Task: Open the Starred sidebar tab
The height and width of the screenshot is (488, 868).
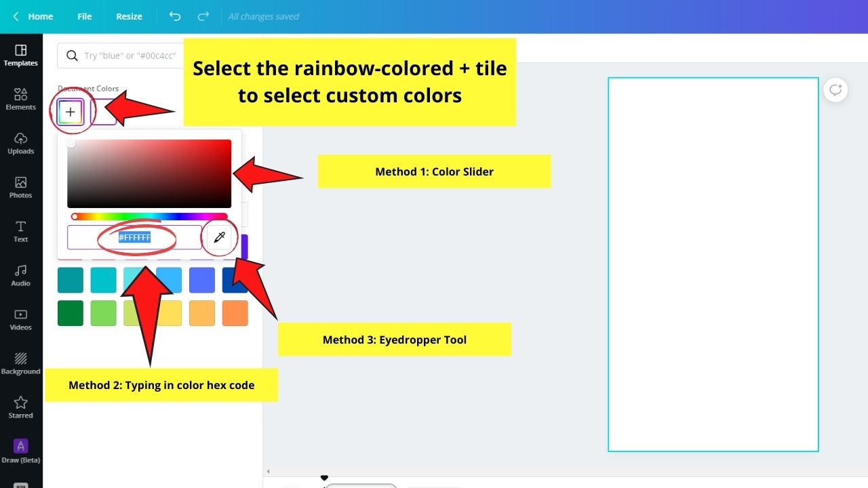Action: pos(21,408)
